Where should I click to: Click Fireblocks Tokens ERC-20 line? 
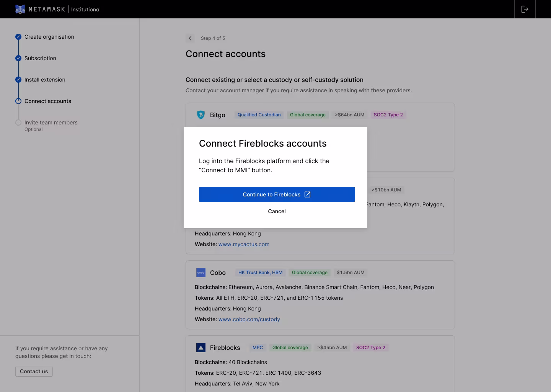click(x=258, y=373)
